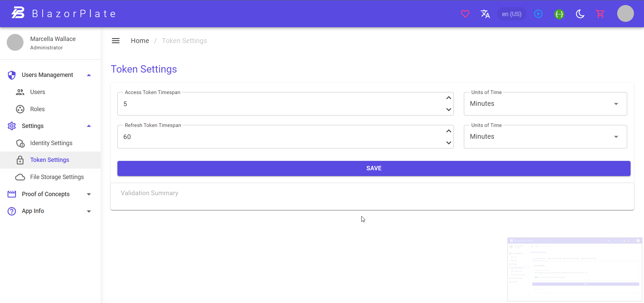Image resolution: width=644 pixels, height=303 pixels.
Task: Click the SAVE button
Action: point(374,168)
